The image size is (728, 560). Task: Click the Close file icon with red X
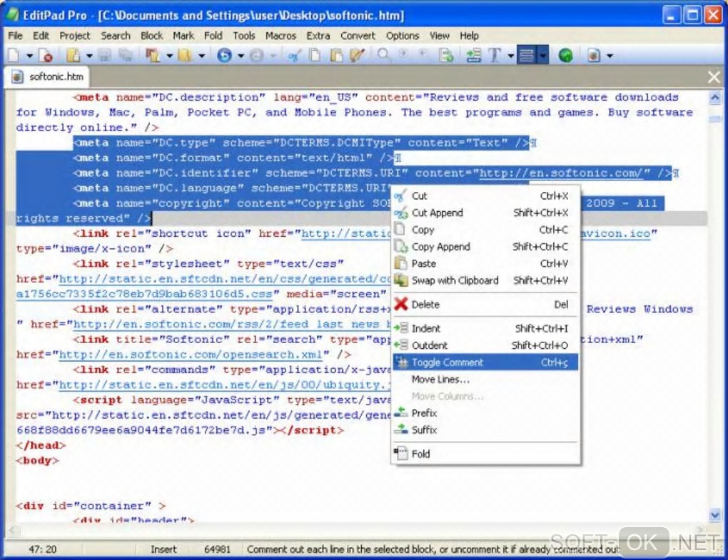point(46,56)
